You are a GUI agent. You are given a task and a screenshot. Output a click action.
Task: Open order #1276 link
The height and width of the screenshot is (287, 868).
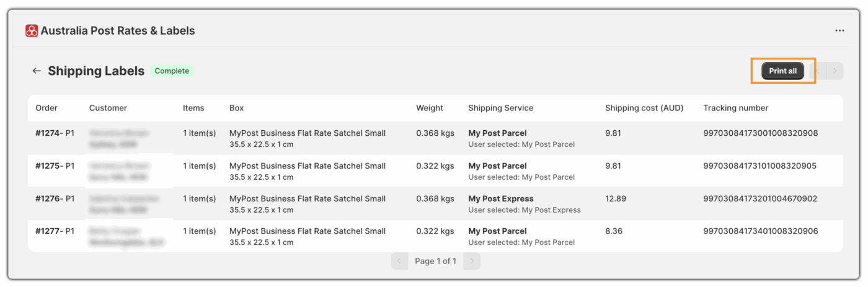pyautogui.click(x=48, y=199)
